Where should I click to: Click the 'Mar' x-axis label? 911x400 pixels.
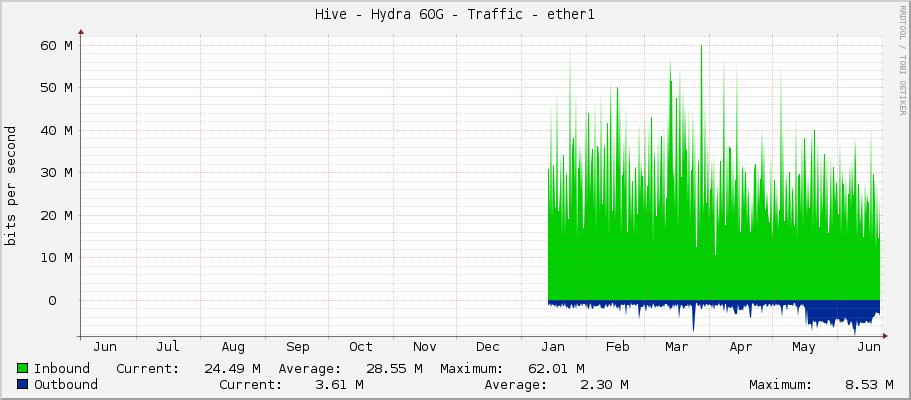[676, 347]
